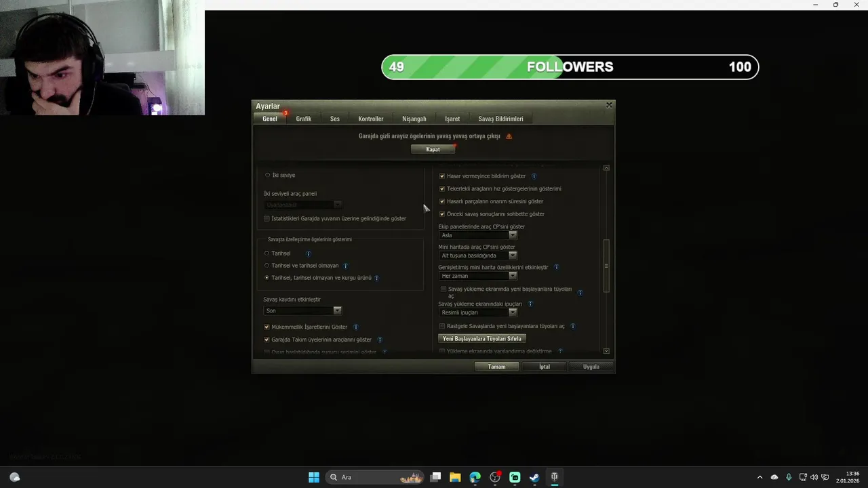Open the İki seviyeli araç paneli dropdown

(302, 205)
